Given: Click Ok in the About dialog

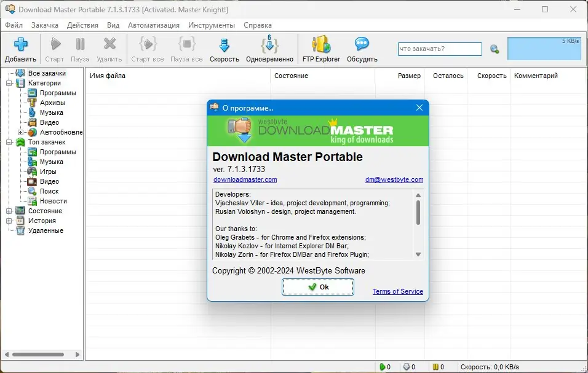Looking at the screenshot, I should pos(317,287).
